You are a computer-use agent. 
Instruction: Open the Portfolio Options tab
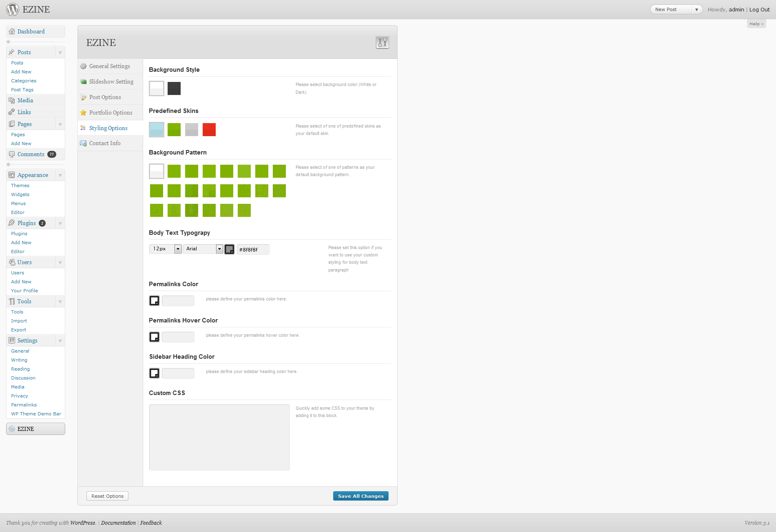tap(111, 113)
